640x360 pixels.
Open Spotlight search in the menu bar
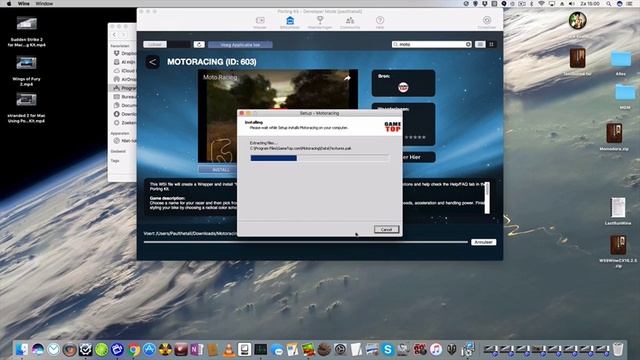(609, 3)
